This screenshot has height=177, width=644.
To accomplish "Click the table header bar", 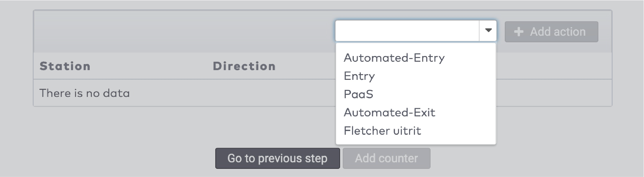I will click(x=157, y=66).
